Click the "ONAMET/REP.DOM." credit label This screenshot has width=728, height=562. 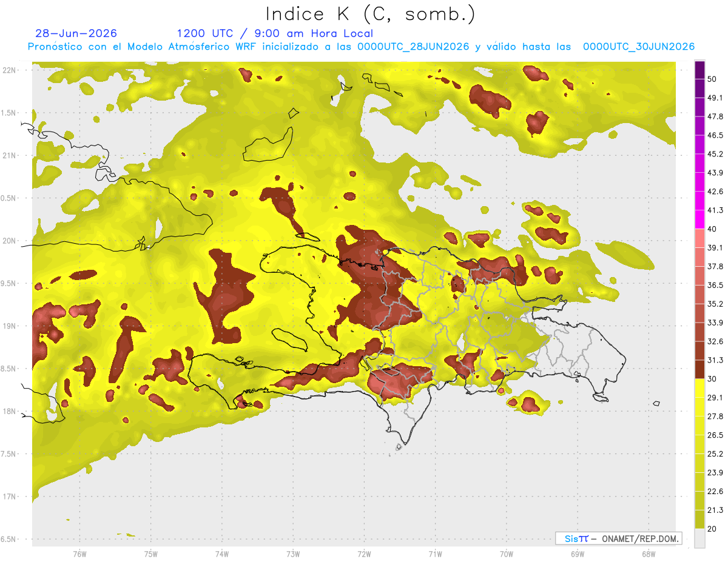tap(640, 538)
